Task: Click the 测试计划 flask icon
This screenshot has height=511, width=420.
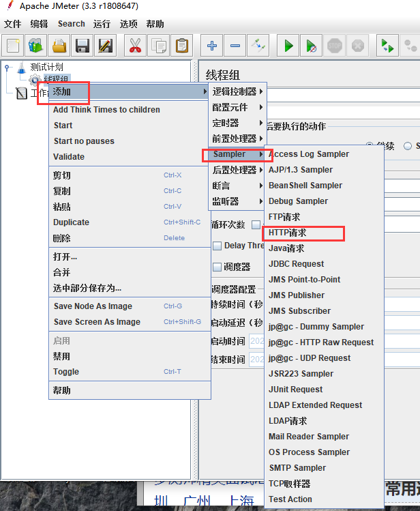Action: tap(22, 68)
